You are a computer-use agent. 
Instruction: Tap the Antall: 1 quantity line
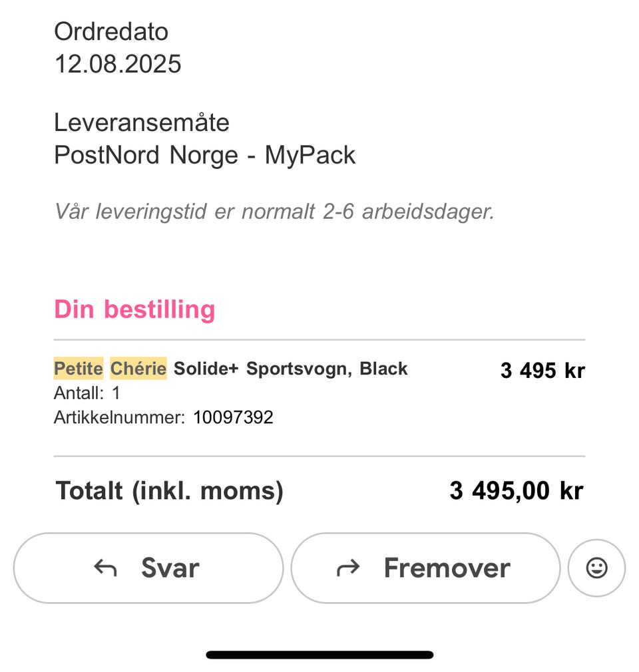[x=87, y=393]
